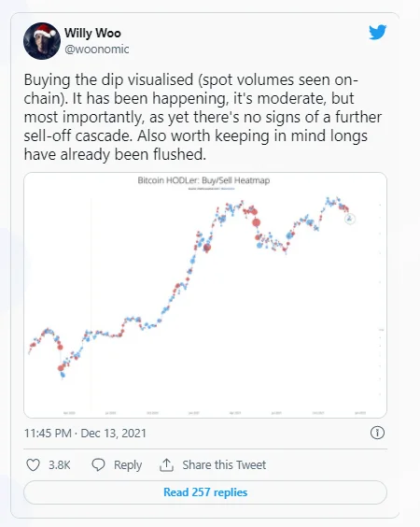Viewport: 420px width, 527px height.
Task: Select Share this Tweet text
Action: click(224, 465)
